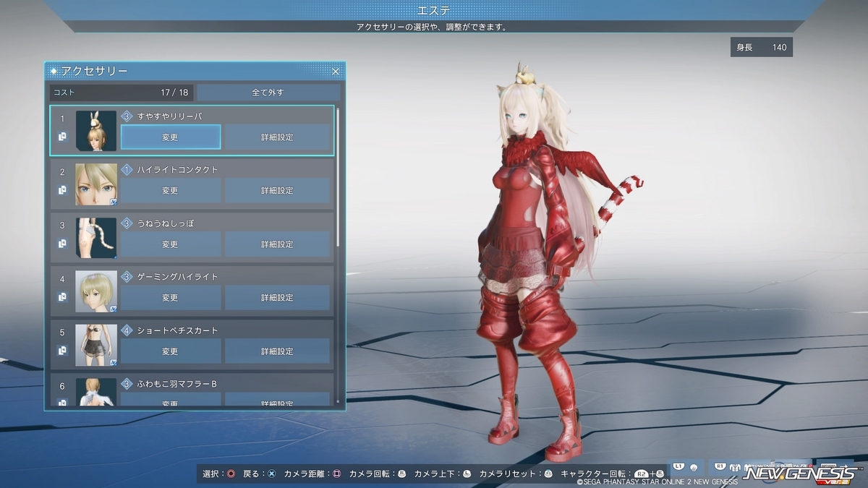Click the stick icon next to カメラ回転
Screen dimensions: 868x488
tap(401, 474)
